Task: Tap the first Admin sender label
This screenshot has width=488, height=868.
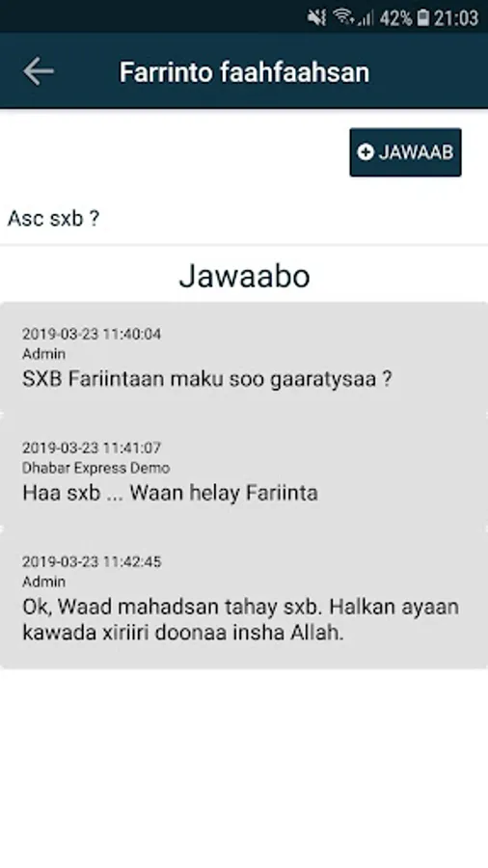Action: [43, 354]
